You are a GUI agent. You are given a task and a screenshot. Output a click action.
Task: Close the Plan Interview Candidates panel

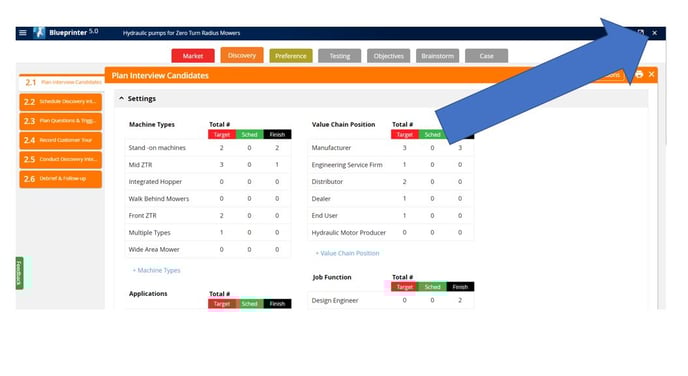click(x=652, y=74)
